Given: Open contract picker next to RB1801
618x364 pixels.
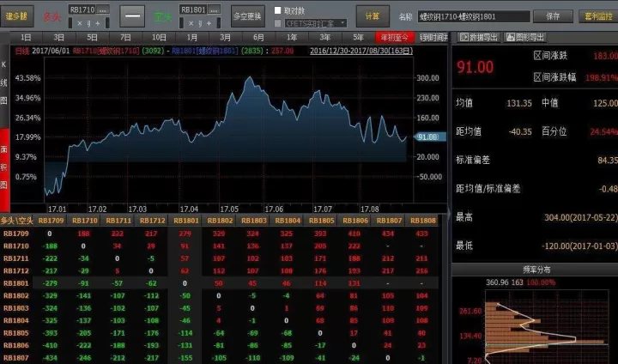Looking at the screenshot, I should 214,9.
